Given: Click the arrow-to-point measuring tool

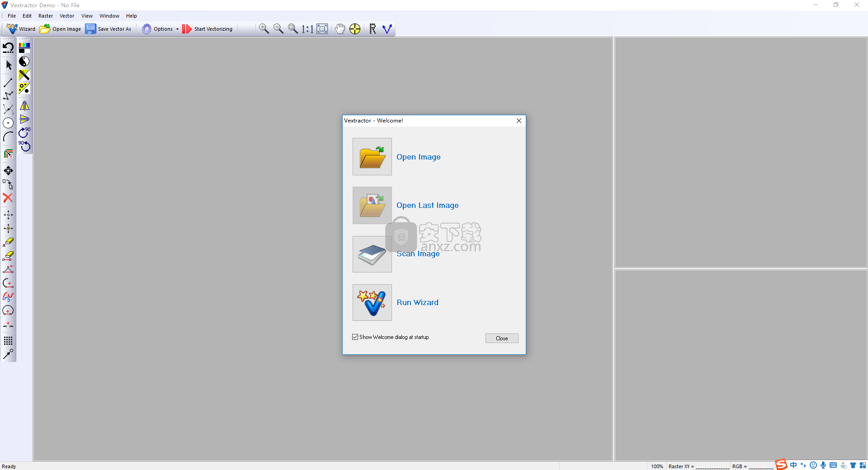Looking at the screenshot, I should (x=8, y=354).
